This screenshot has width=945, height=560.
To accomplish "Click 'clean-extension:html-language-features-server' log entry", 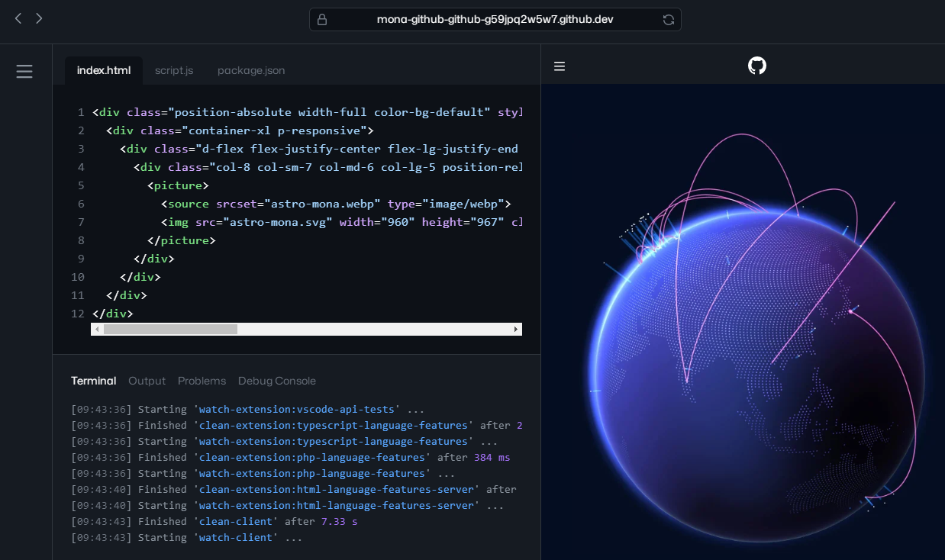I will [x=337, y=490].
